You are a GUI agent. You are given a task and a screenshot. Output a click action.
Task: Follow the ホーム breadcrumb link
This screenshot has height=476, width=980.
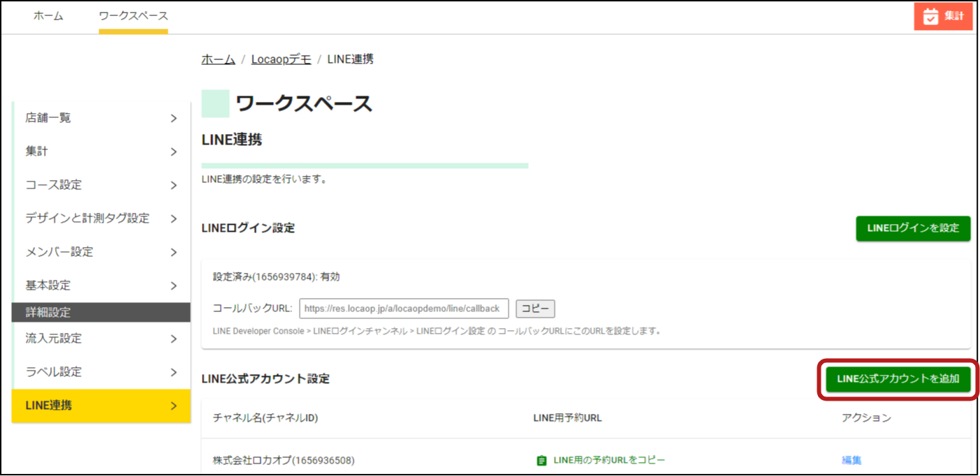coord(218,59)
